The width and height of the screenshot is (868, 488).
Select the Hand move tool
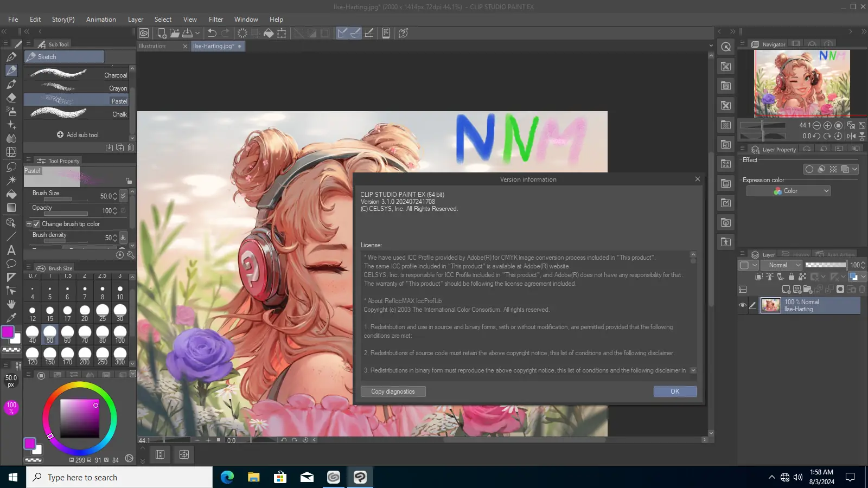[x=11, y=304]
